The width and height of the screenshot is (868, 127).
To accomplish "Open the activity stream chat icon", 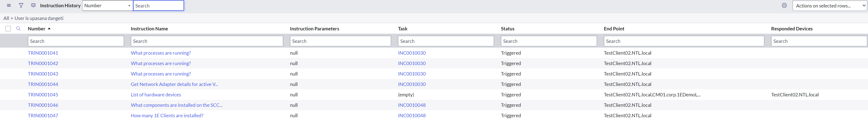I will coord(33,5).
